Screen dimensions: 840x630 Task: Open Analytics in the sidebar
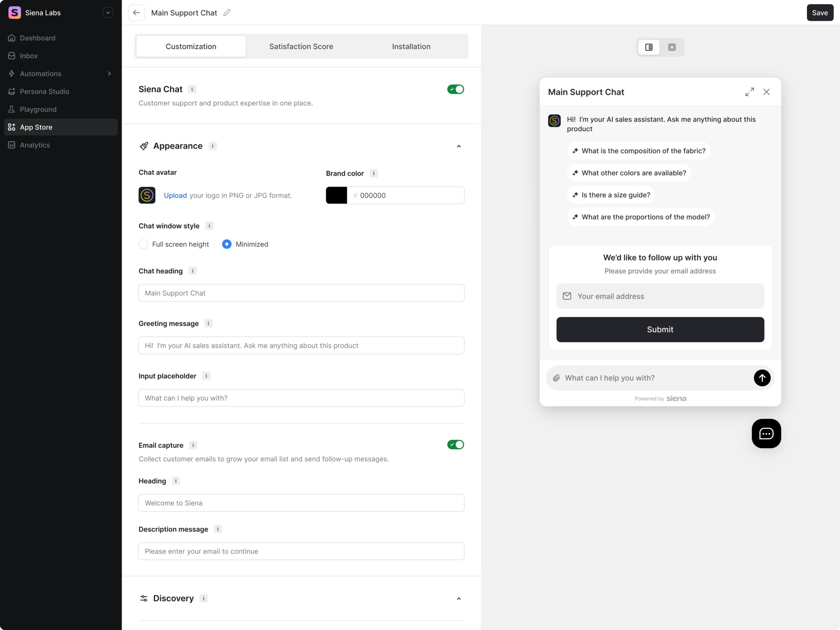(35, 145)
